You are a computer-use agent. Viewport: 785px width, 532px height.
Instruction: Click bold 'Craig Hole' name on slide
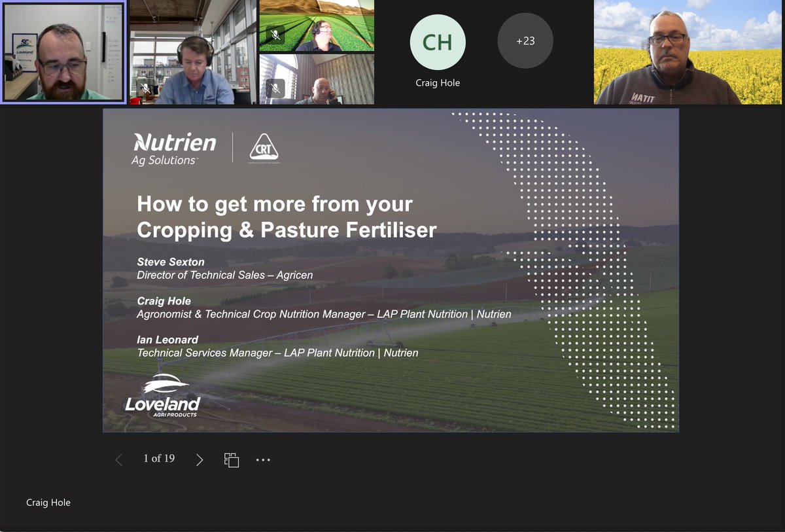click(164, 301)
